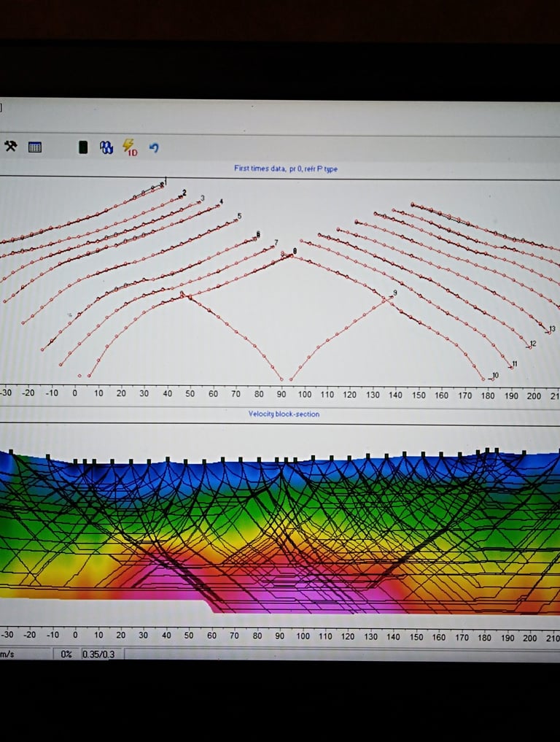560x742 pixels.
Task: Click the 150 tick on the velocity section axis
Action: pos(416,638)
